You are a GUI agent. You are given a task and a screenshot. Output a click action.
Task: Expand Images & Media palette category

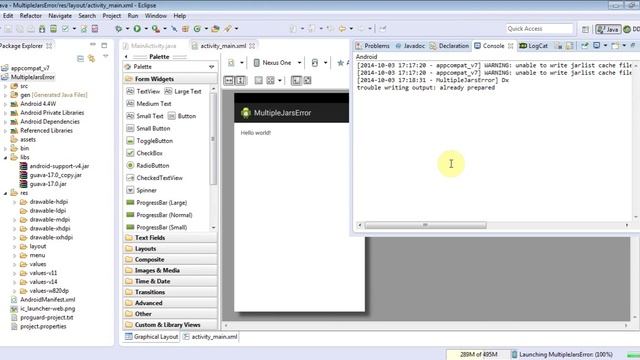(170, 270)
